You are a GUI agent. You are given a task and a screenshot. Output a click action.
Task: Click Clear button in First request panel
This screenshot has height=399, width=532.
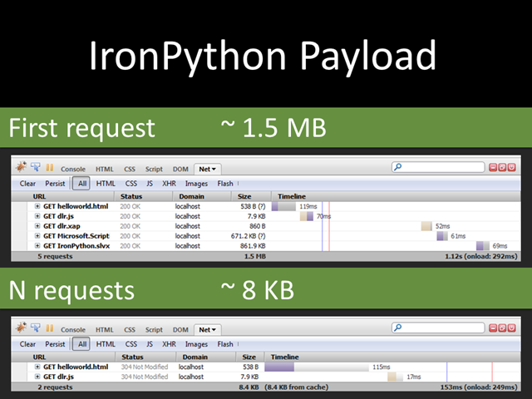[x=27, y=184]
